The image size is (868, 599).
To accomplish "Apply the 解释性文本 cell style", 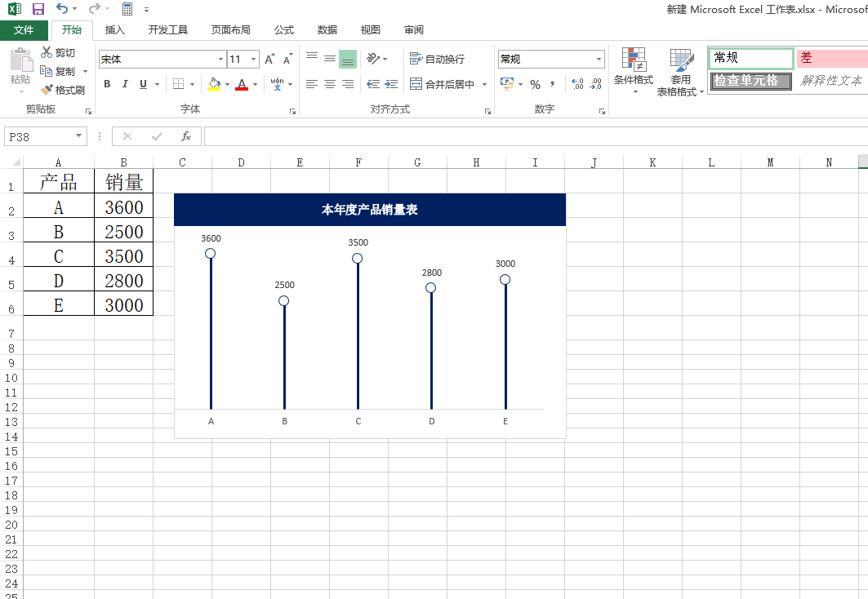I will pyautogui.click(x=831, y=80).
